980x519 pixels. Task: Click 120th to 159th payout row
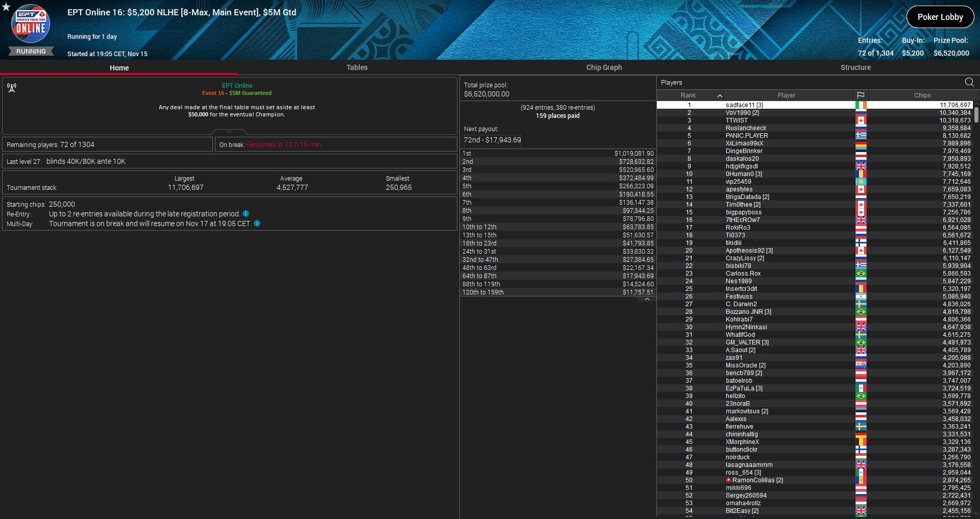[x=558, y=292]
